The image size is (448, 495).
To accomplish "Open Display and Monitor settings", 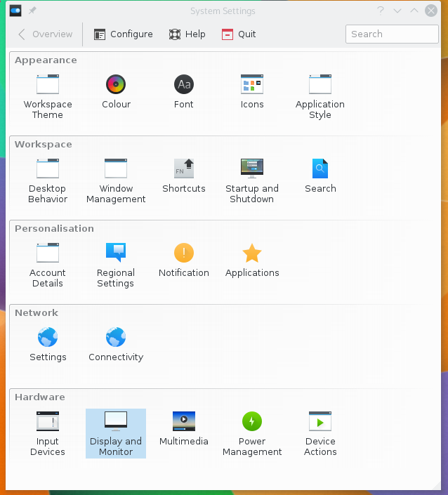I will [116, 434].
